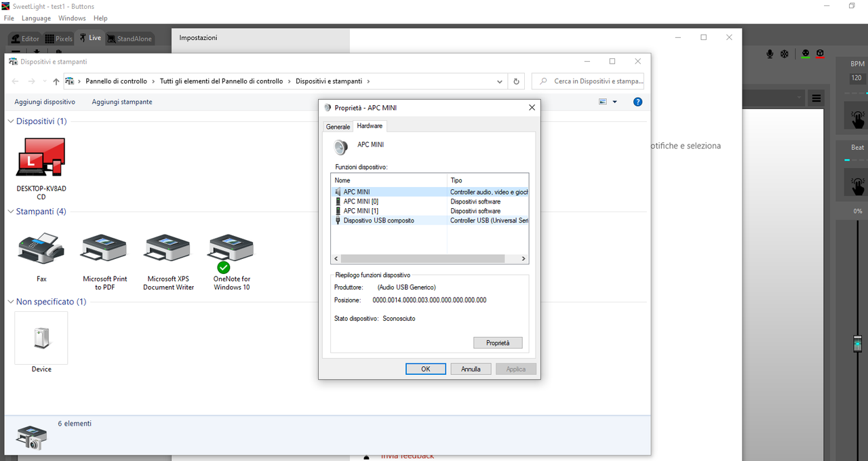Click the Invia feedback link
This screenshot has height=461, width=868.
(x=407, y=456)
